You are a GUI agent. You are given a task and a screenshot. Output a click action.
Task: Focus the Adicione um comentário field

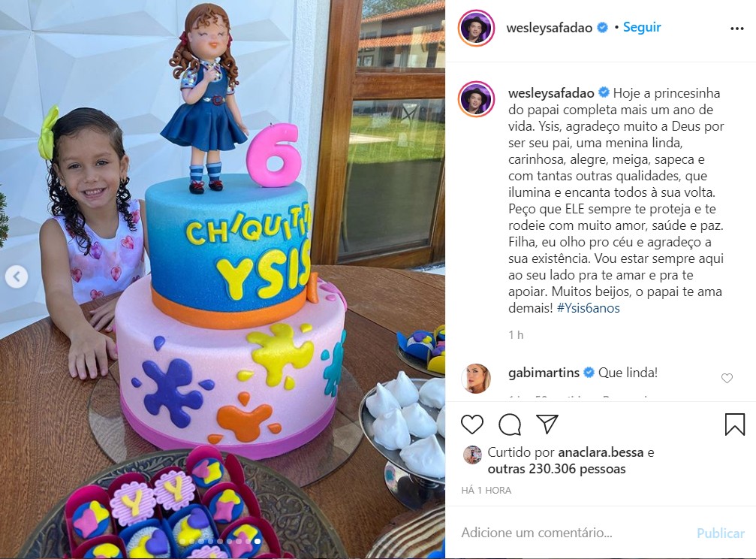point(574,533)
